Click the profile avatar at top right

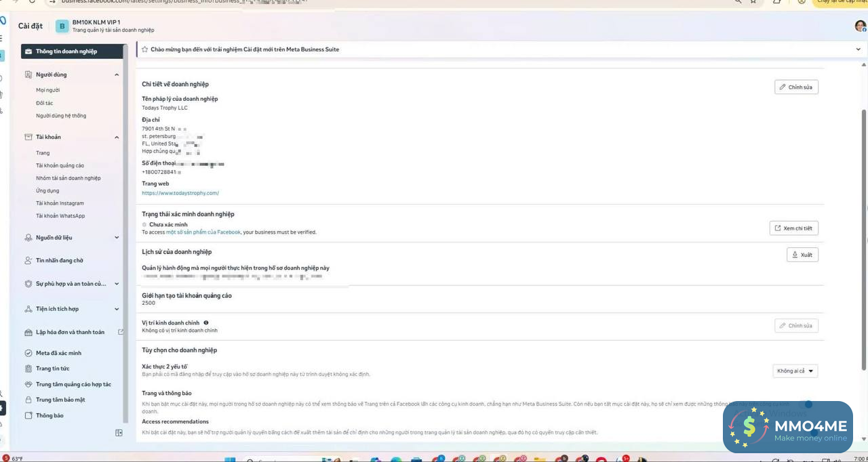(x=860, y=26)
